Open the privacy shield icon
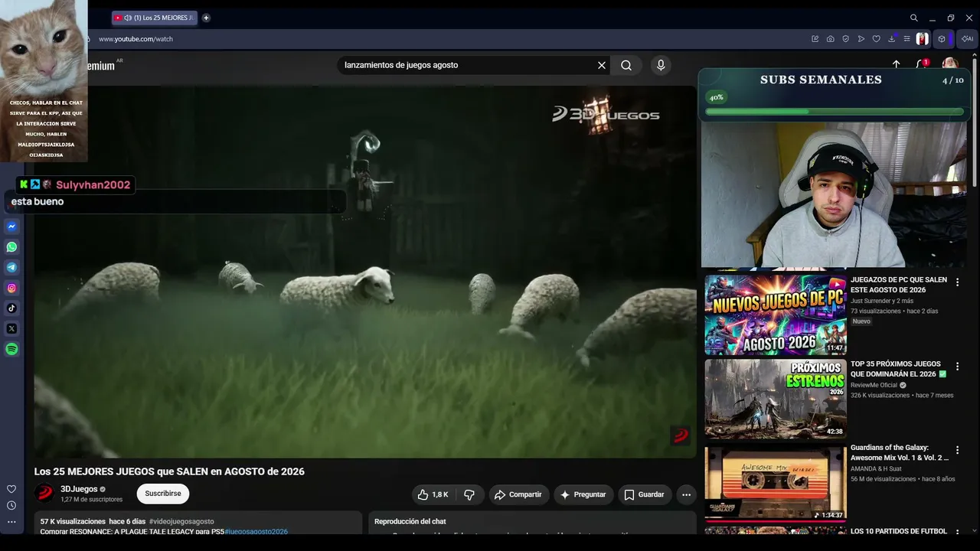Viewport: 980px width, 551px height. point(846,39)
